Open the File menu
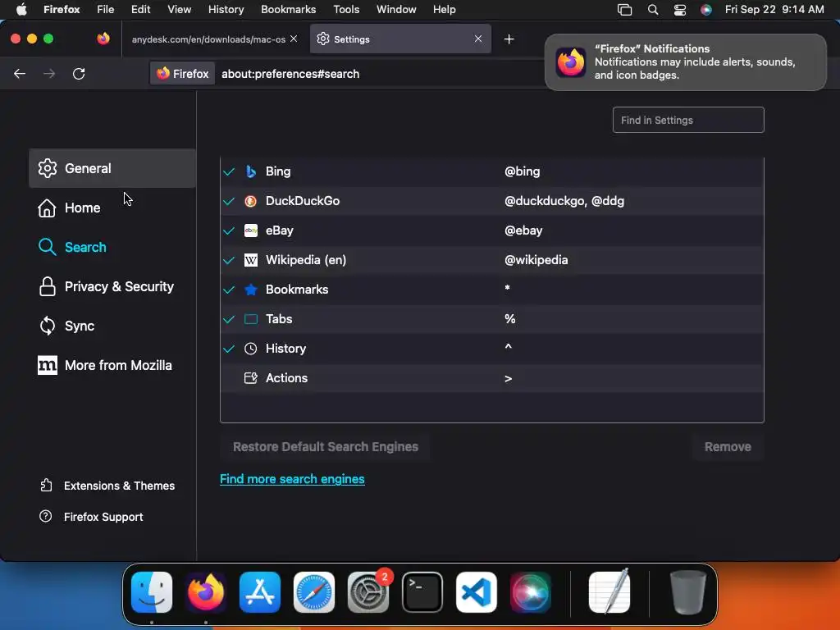This screenshot has height=630, width=840. 105,9
